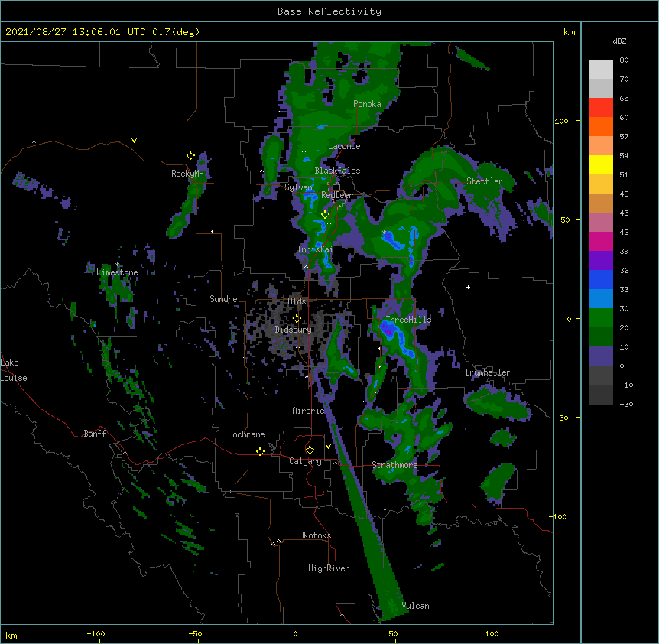Screen dimensions: 659x644
Task: Click the white plus marker north of Drumheller
Action: click(468, 287)
